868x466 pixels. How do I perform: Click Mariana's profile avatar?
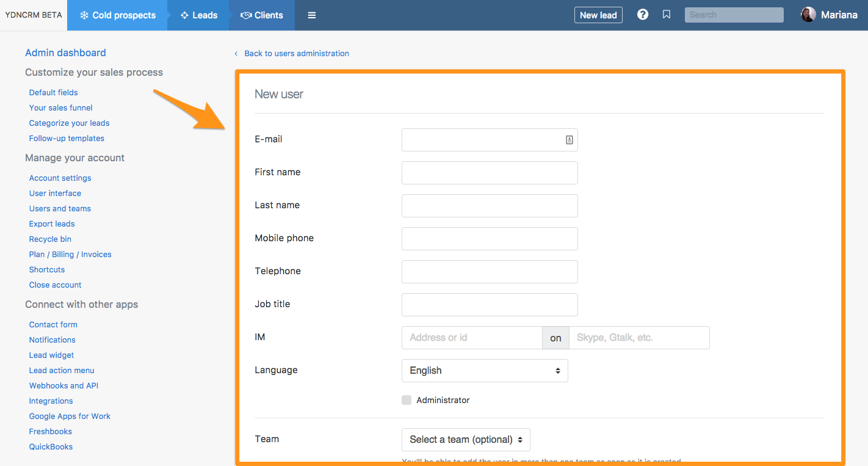(x=808, y=15)
